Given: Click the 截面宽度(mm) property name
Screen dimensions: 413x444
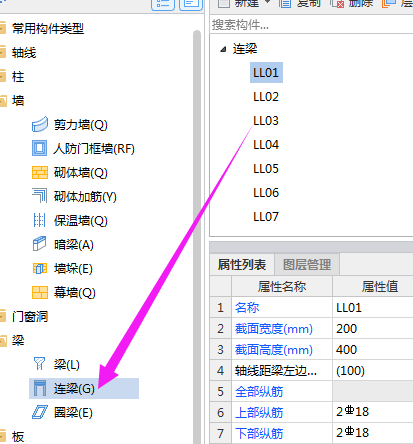Looking at the screenshot, I should pos(274,329).
